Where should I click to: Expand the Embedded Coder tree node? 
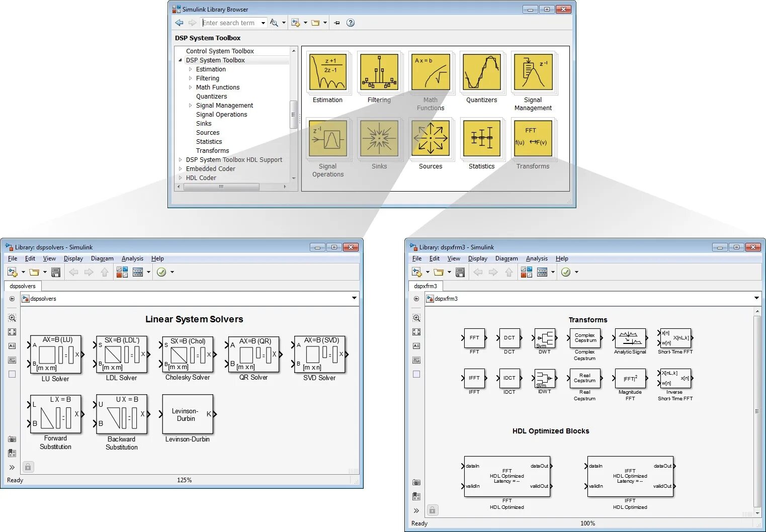click(x=181, y=169)
